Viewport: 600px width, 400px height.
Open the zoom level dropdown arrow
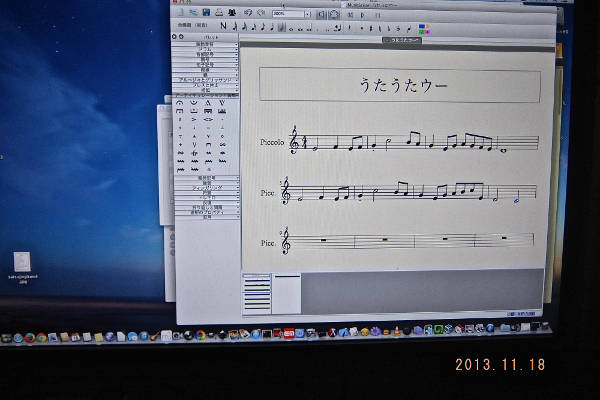pos(308,14)
